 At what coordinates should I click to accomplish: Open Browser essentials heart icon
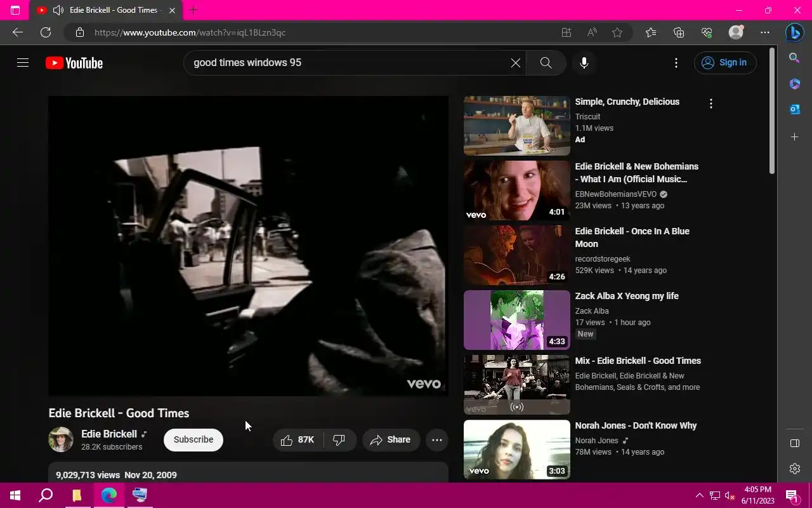pyautogui.click(x=707, y=32)
